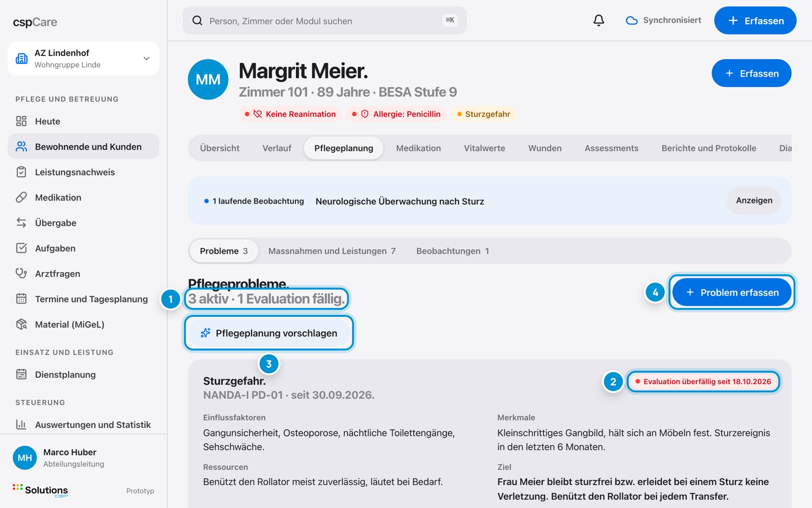
Task: Click the Synchronisiert cloud icon
Action: (x=631, y=20)
